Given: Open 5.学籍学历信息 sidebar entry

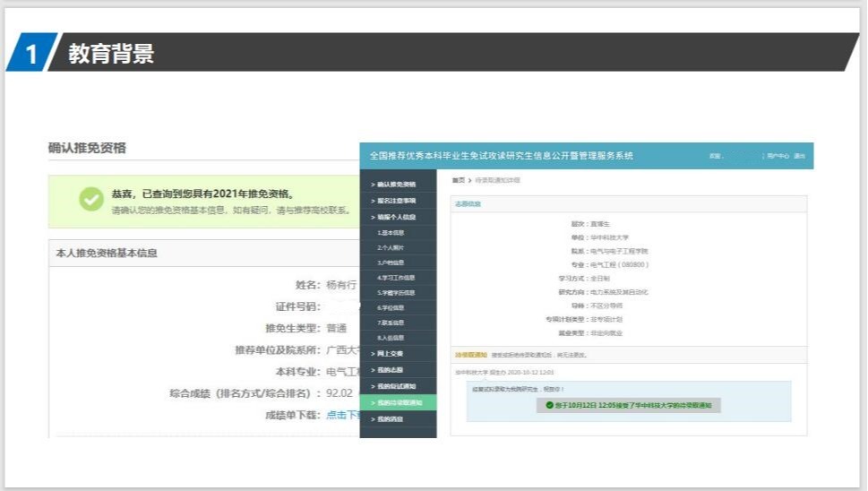Looking at the screenshot, I should pyautogui.click(x=396, y=293).
